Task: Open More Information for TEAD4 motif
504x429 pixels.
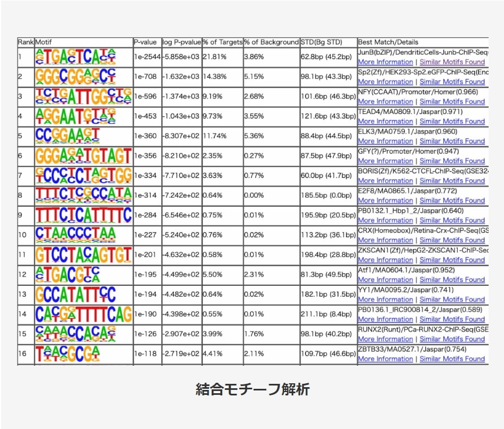Action: point(385,121)
